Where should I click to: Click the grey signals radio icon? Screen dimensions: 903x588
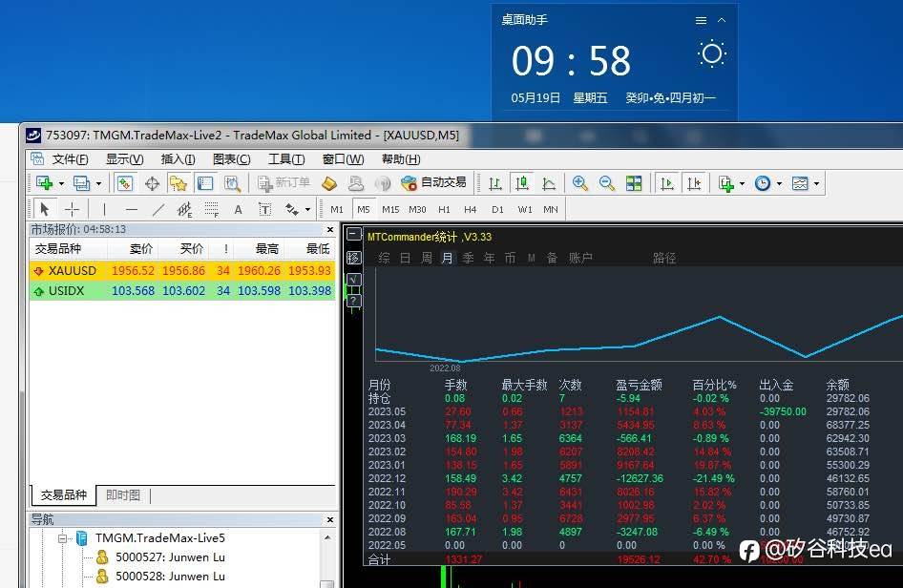(383, 183)
